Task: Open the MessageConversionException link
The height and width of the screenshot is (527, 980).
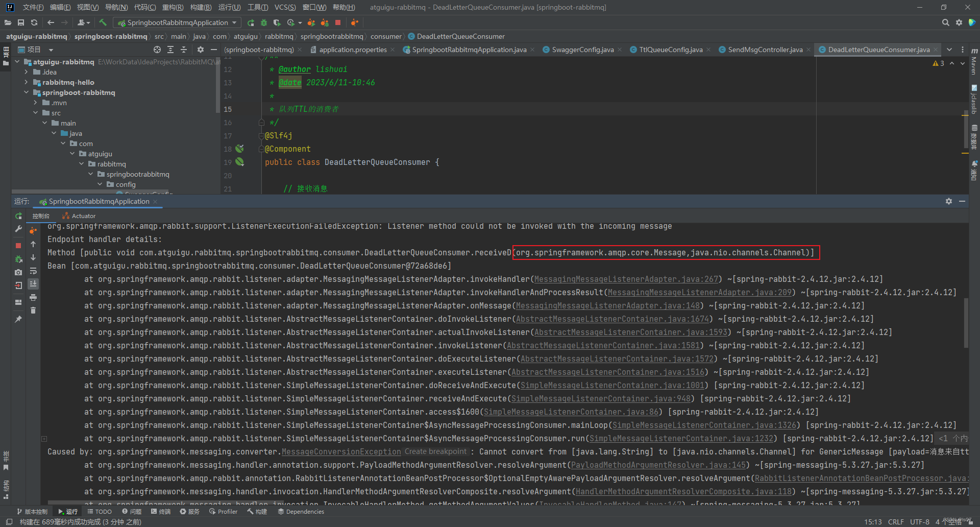Action: [x=341, y=452]
